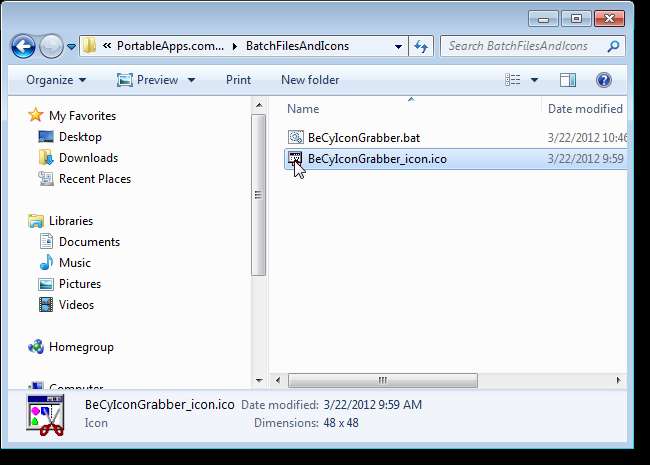650x465 pixels.
Task: Click the folder icon in the address bar
Action: coord(89,46)
